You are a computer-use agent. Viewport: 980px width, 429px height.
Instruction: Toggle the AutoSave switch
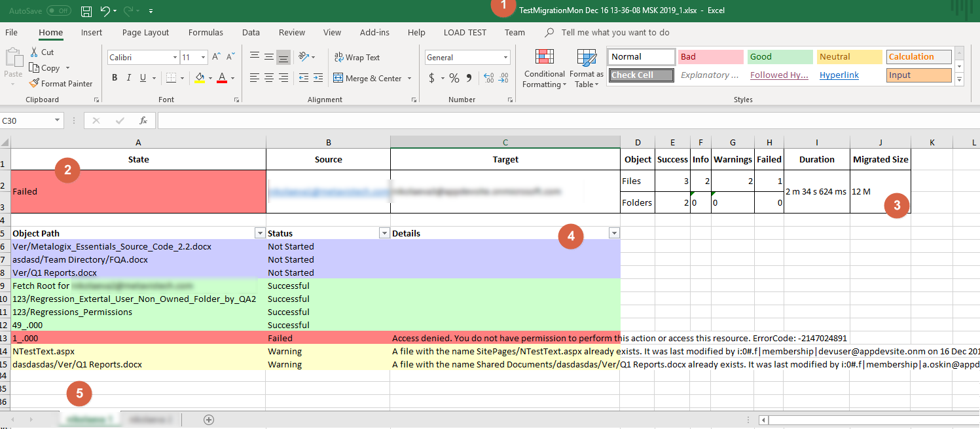click(59, 11)
